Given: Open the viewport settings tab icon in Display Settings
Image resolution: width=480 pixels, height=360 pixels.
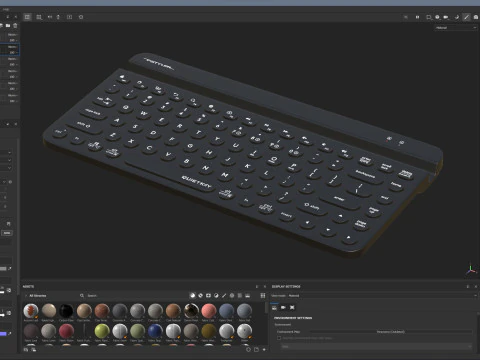Looking at the screenshot, I should pos(292,307).
